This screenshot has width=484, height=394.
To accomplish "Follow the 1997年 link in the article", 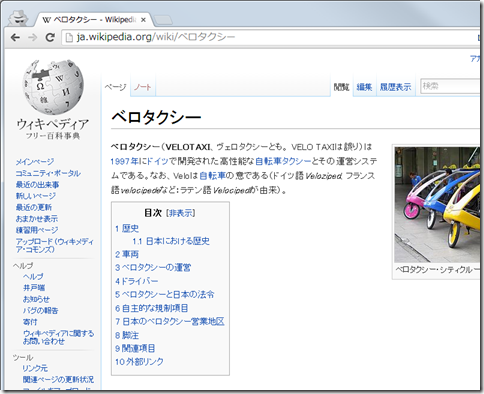I will tap(124, 161).
